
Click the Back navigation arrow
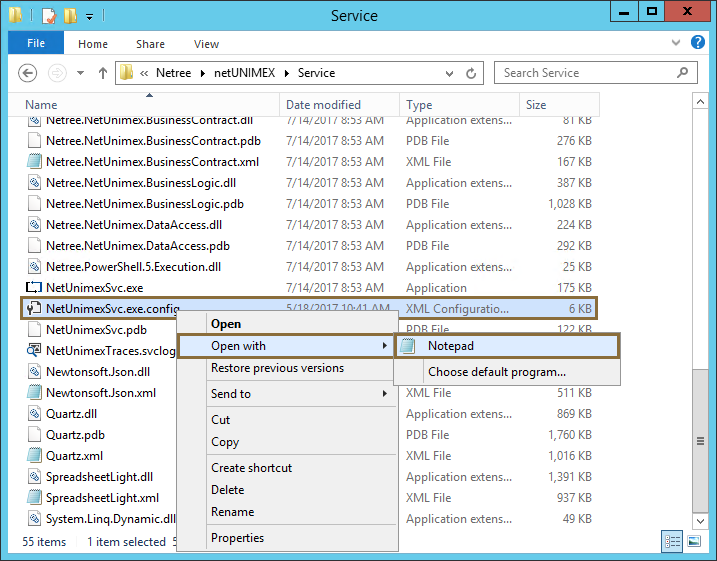(x=28, y=73)
